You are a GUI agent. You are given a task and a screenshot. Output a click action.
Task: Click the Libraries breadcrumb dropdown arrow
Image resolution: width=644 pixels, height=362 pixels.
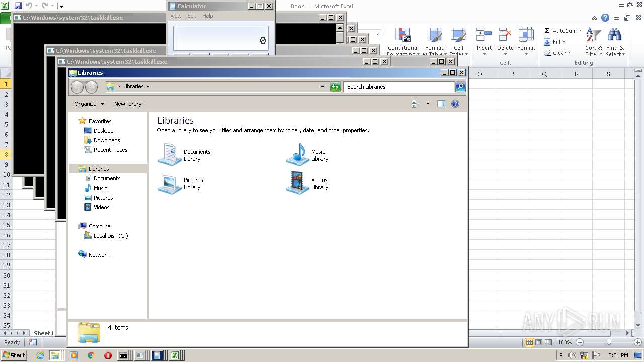click(148, 86)
